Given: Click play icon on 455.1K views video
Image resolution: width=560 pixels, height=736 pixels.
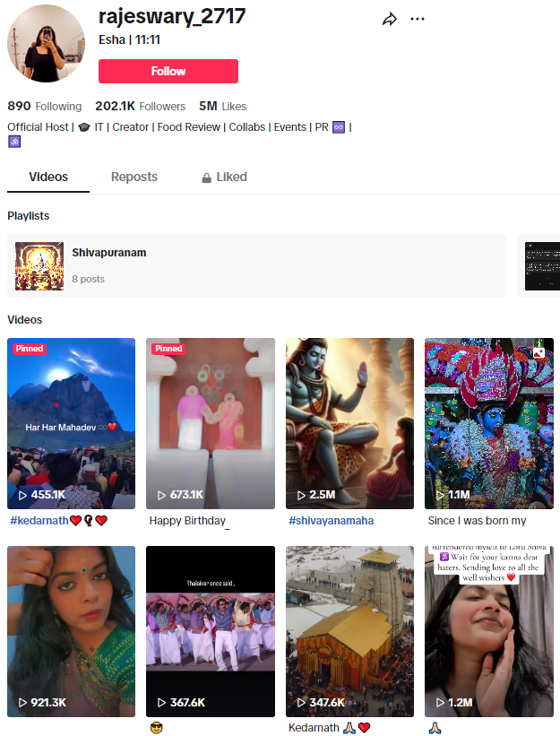Looking at the screenshot, I should tap(22, 495).
